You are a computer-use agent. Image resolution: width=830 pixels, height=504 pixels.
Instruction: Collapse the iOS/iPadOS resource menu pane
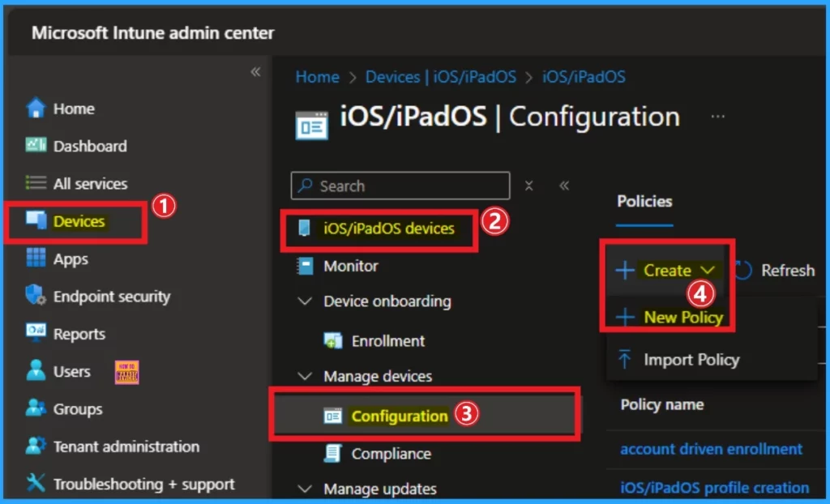click(x=564, y=186)
